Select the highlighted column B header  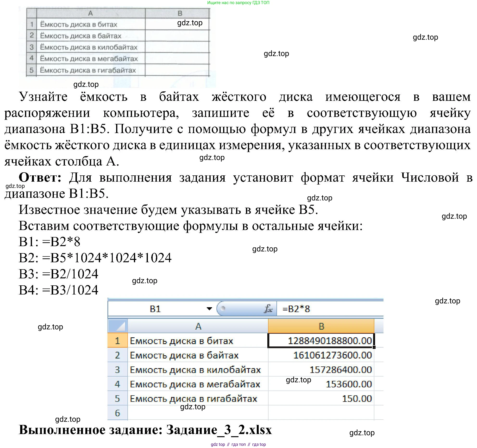[321, 326]
